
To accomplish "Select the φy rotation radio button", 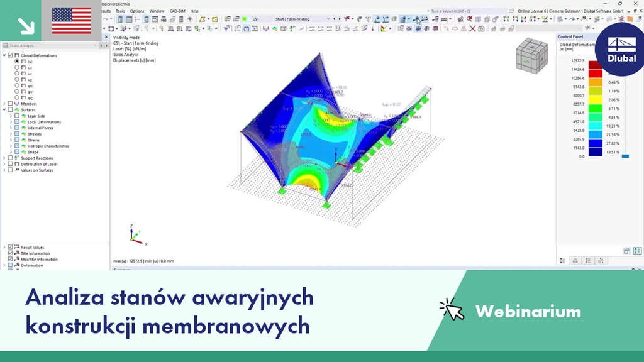I will click(x=17, y=92).
